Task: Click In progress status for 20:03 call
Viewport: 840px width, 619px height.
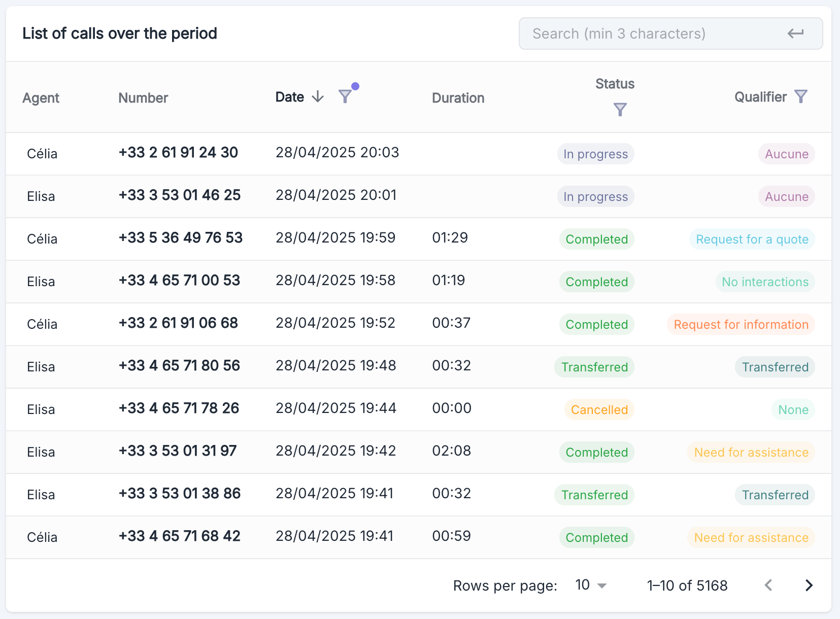Action: click(595, 154)
